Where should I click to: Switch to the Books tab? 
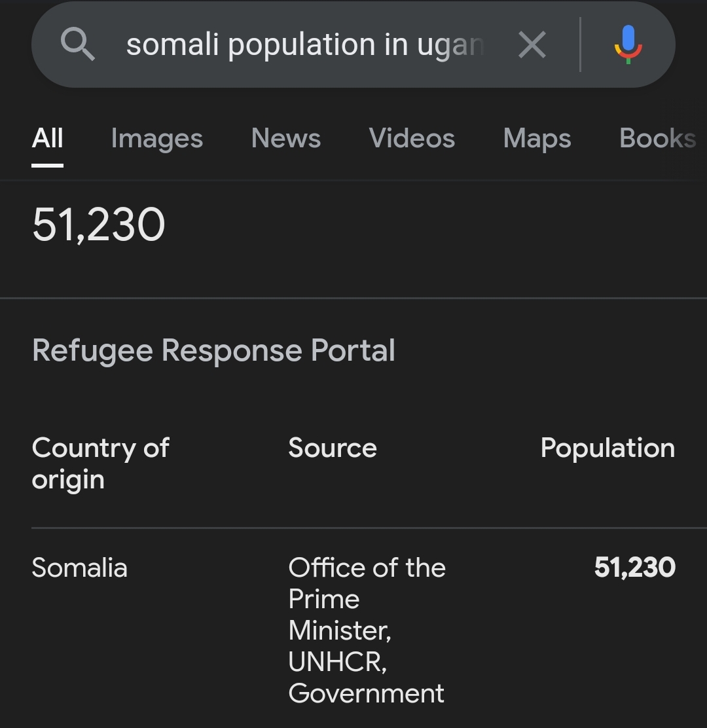[658, 138]
